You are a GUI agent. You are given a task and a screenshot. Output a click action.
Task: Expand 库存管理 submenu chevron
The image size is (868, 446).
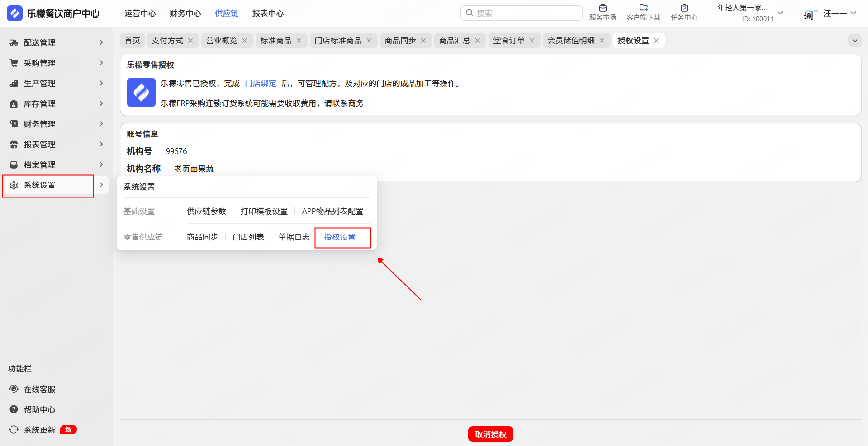coord(101,103)
